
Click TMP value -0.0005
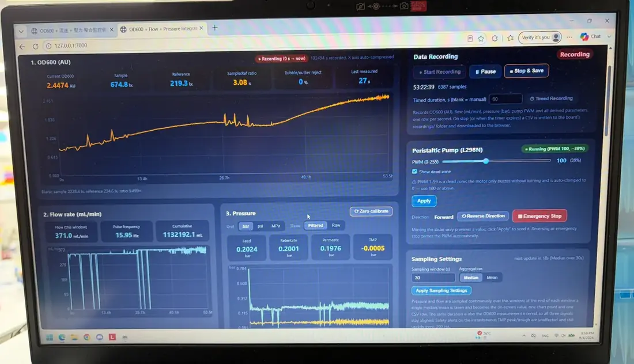[x=373, y=248]
